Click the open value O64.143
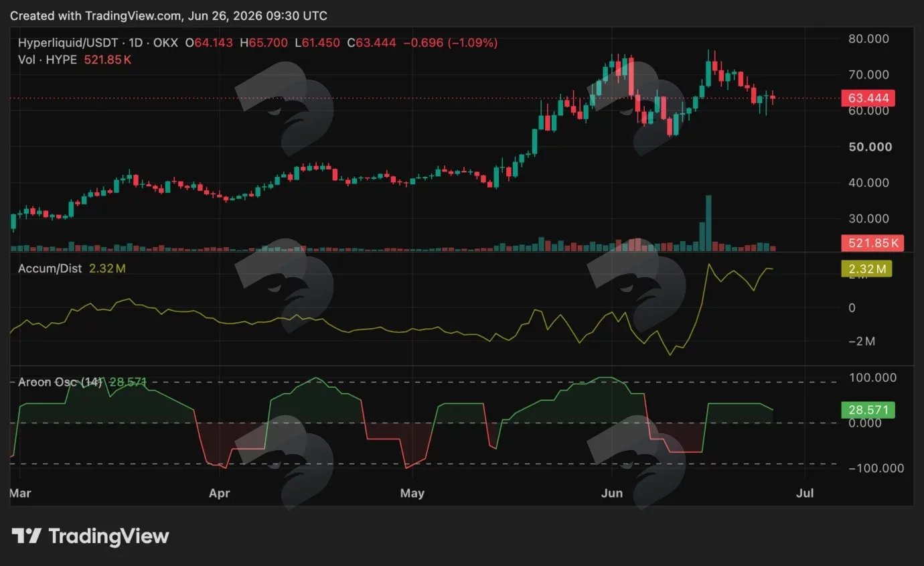 click(x=209, y=43)
